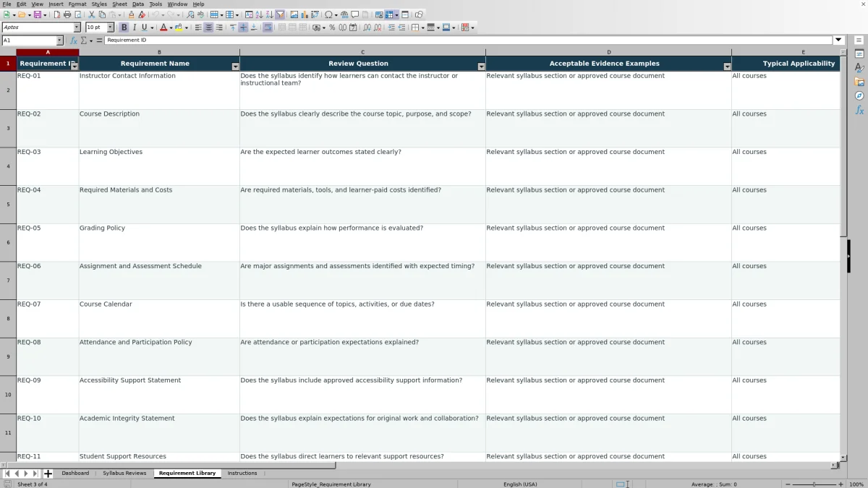
Task: Open Borders dropdown arrow
Action: click(422, 27)
